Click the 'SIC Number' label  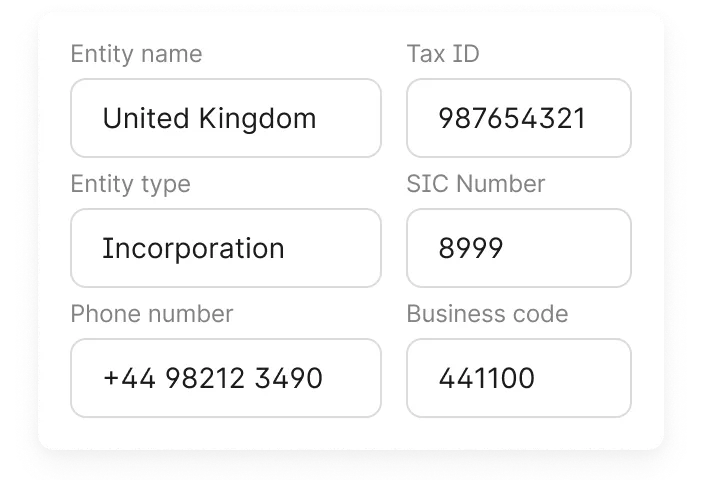click(x=475, y=184)
